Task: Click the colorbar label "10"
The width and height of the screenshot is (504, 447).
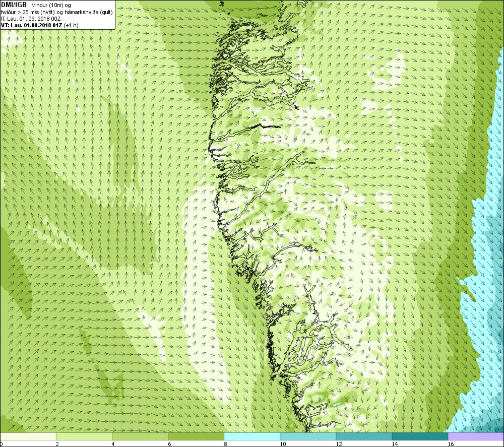Action: point(283,444)
